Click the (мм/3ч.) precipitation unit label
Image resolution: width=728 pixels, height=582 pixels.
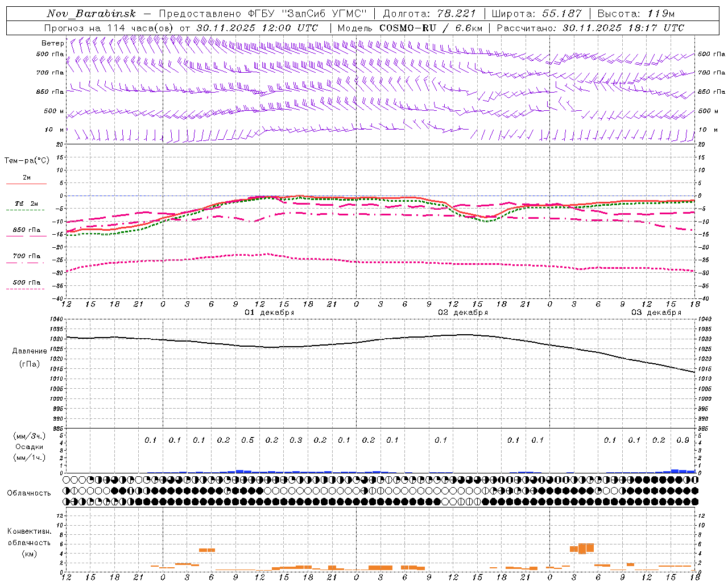coord(30,436)
